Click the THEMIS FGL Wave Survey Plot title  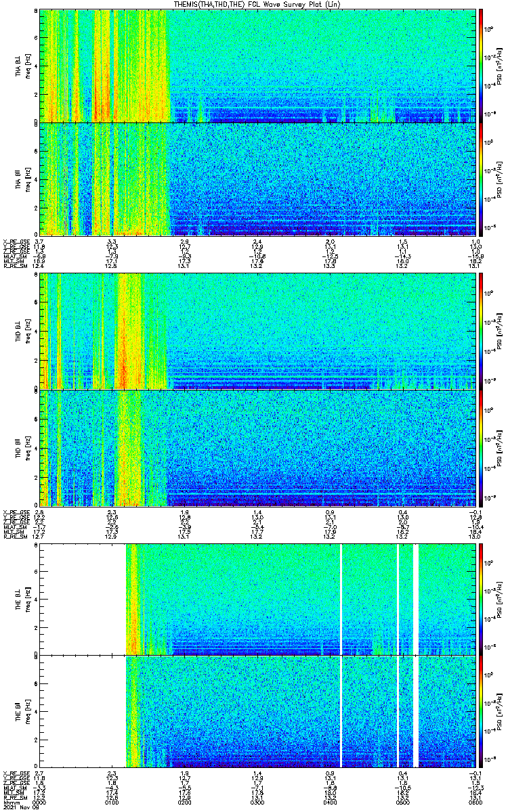[256, 4]
